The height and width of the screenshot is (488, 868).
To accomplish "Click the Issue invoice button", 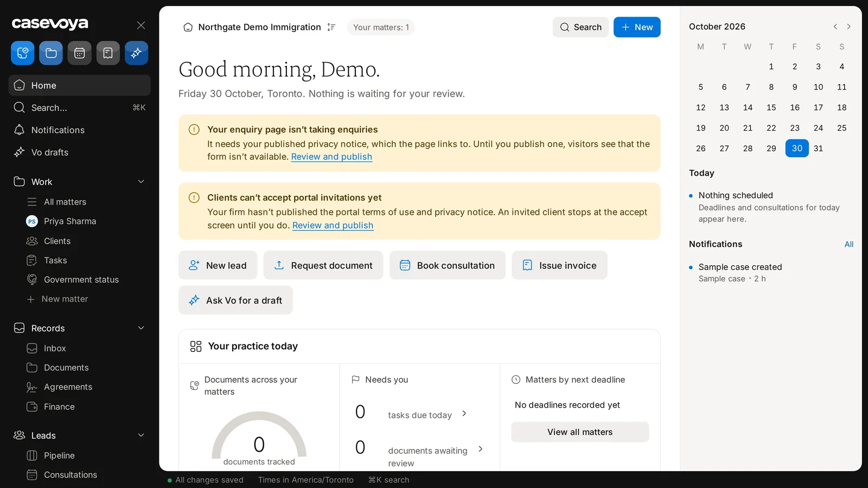I will tap(559, 265).
